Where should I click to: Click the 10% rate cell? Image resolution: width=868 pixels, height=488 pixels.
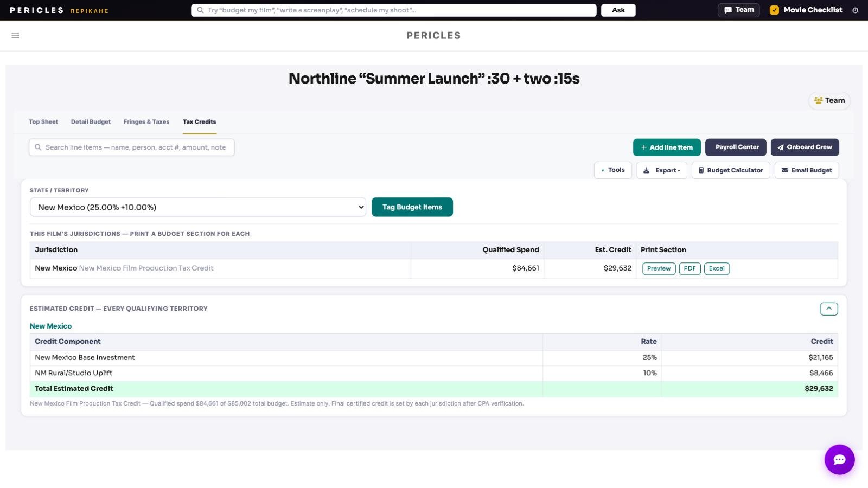pos(650,373)
